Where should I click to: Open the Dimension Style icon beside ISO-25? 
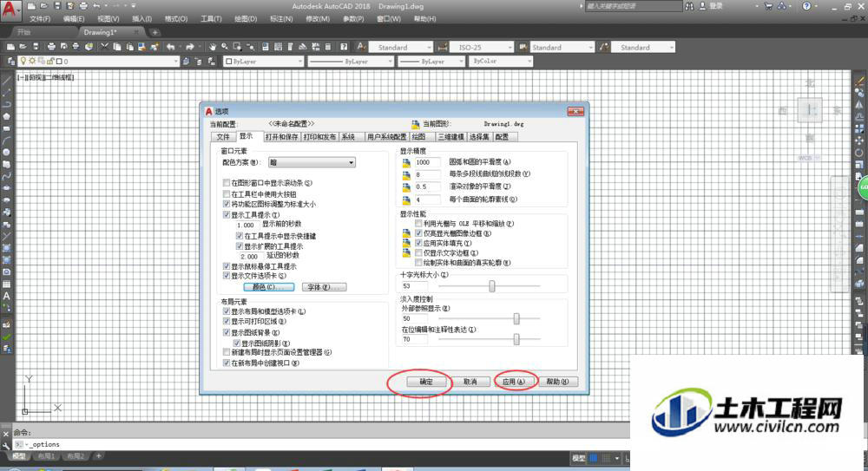[x=443, y=47]
